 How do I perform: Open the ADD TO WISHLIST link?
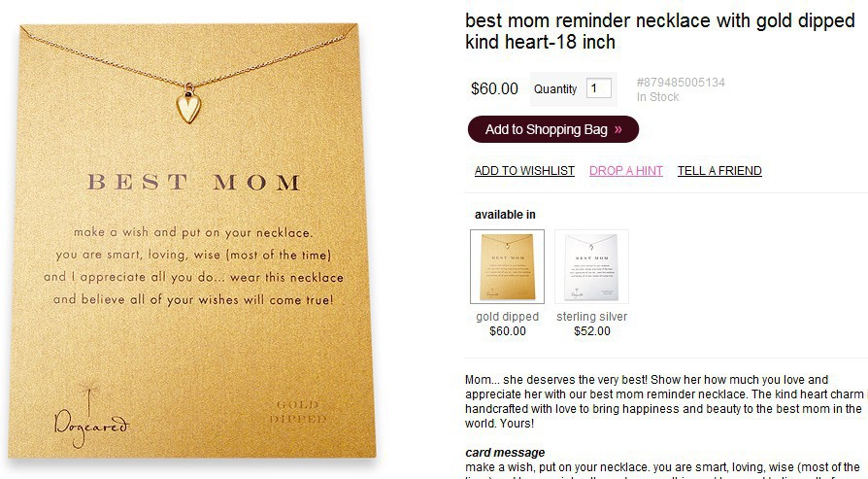(x=524, y=171)
